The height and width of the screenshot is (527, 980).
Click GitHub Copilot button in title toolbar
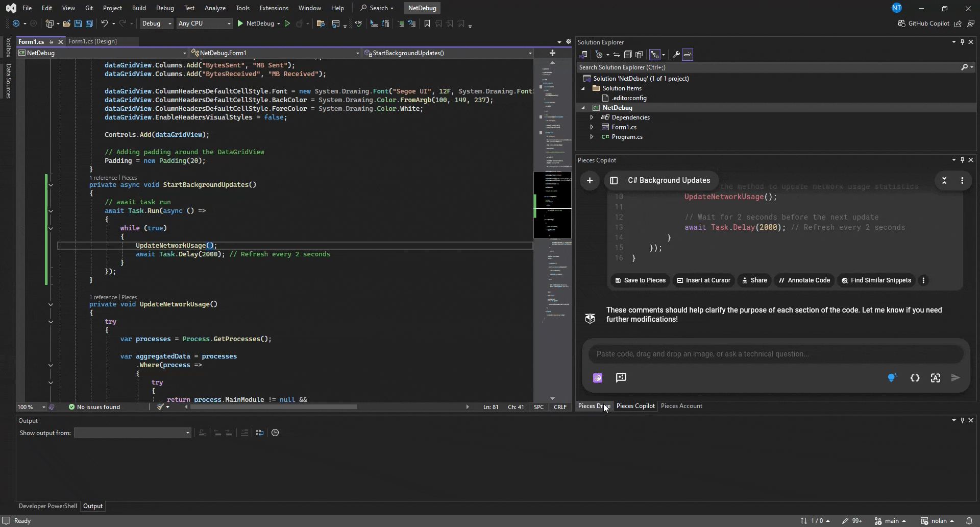(923, 23)
